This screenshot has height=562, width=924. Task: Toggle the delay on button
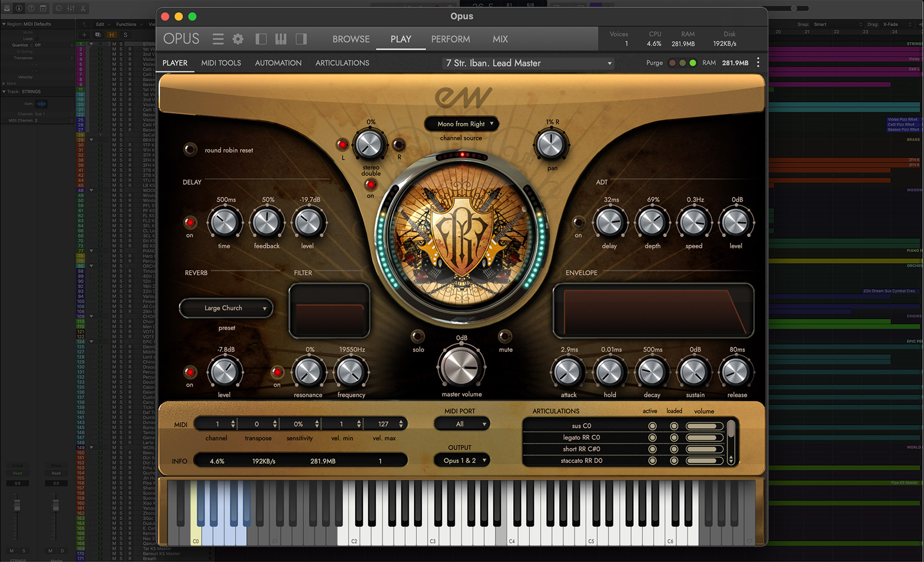tap(190, 223)
